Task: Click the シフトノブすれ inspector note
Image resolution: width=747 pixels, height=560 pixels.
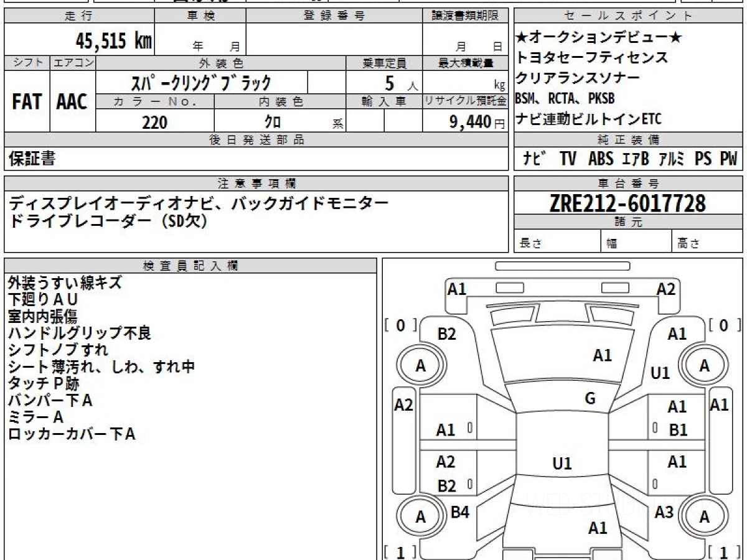Action: (x=58, y=350)
